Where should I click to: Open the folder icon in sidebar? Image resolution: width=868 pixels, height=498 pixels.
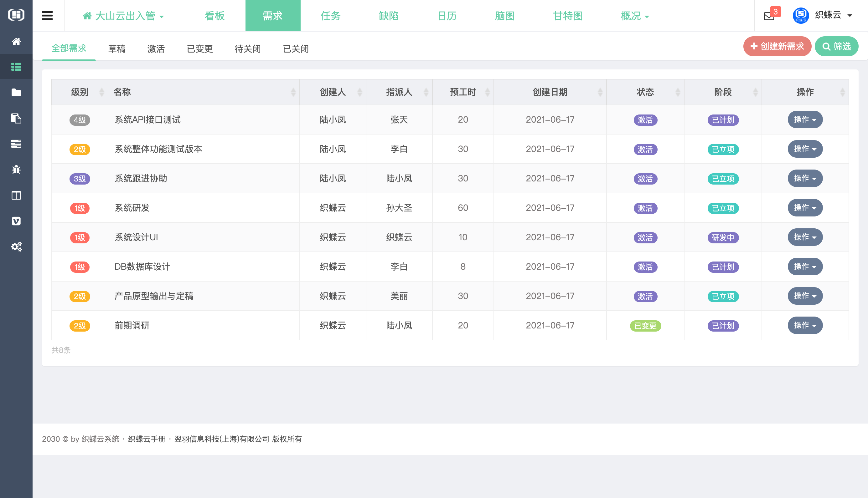coord(16,92)
